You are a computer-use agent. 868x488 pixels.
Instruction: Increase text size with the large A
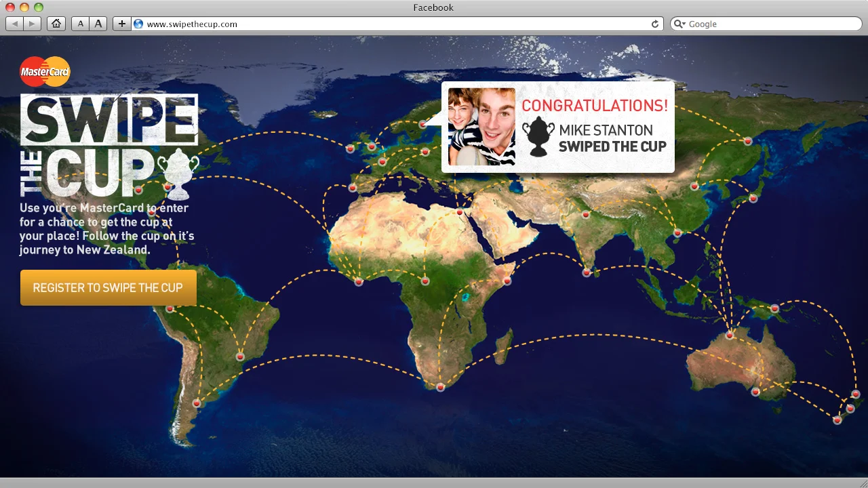coord(98,24)
